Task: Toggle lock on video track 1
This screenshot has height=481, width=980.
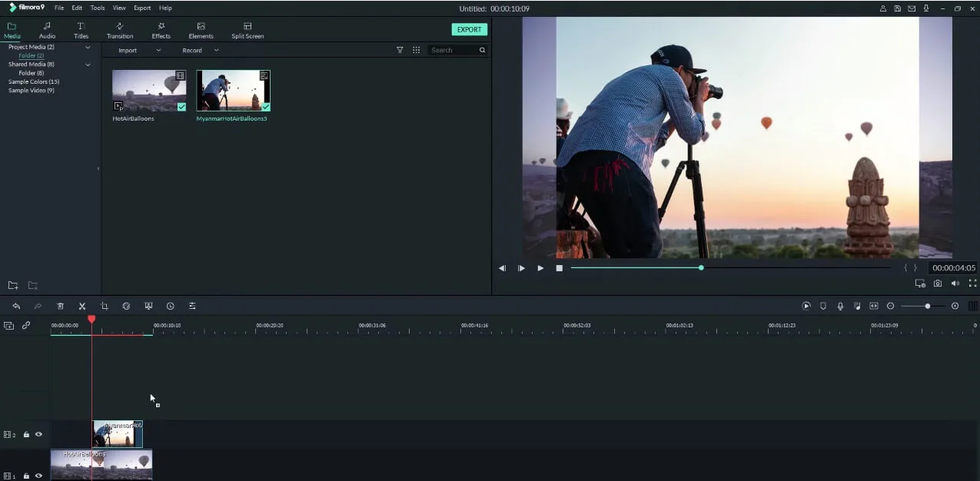Action: 26,476
